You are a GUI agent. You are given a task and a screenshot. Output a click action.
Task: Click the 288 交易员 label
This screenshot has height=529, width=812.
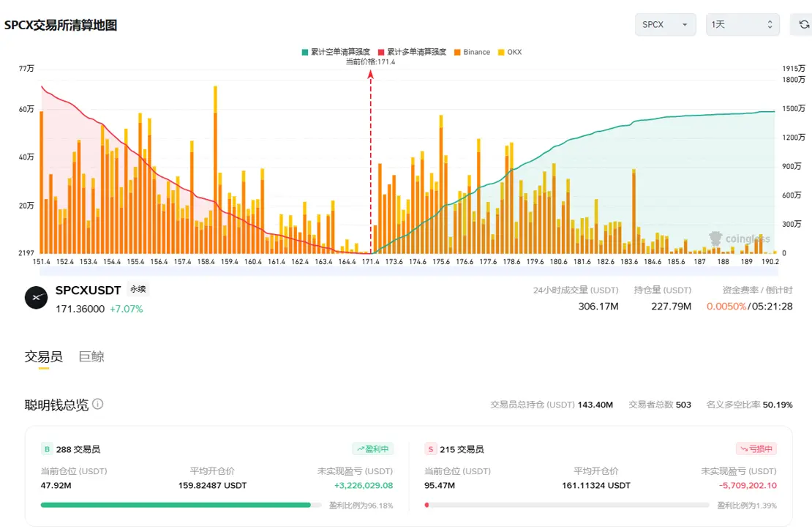point(78,449)
